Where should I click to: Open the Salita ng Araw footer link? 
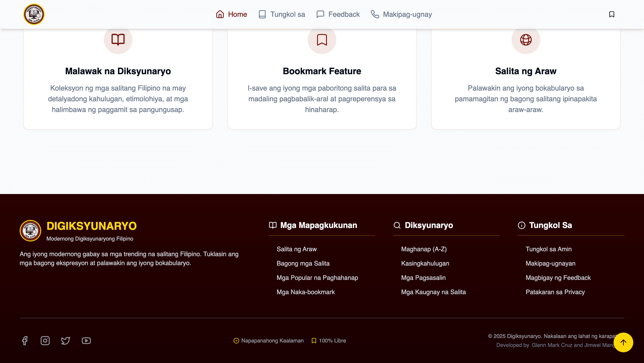[297, 249]
